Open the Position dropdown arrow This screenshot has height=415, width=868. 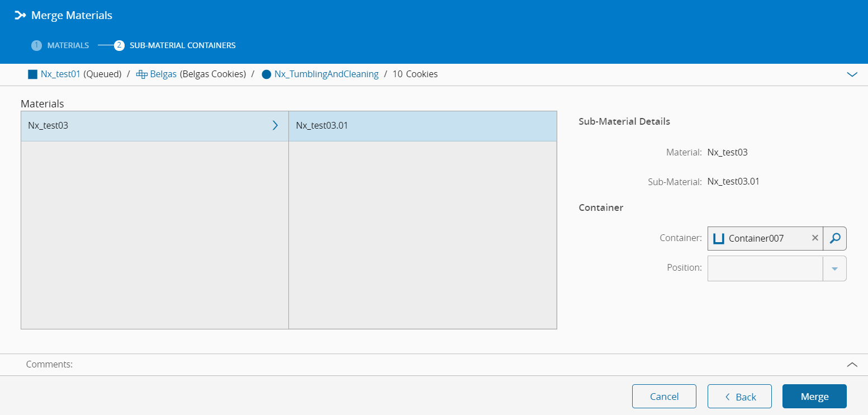pyautogui.click(x=834, y=268)
